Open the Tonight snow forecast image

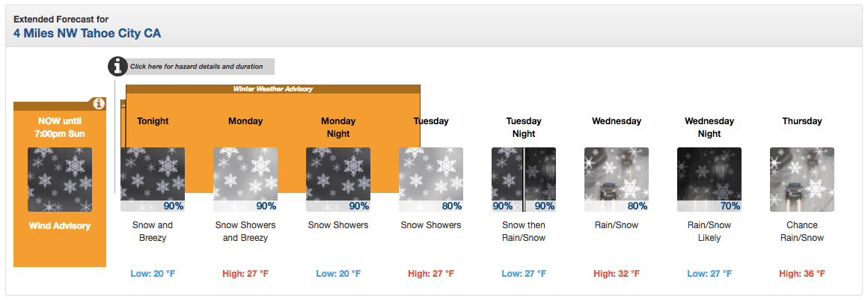(x=153, y=180)
